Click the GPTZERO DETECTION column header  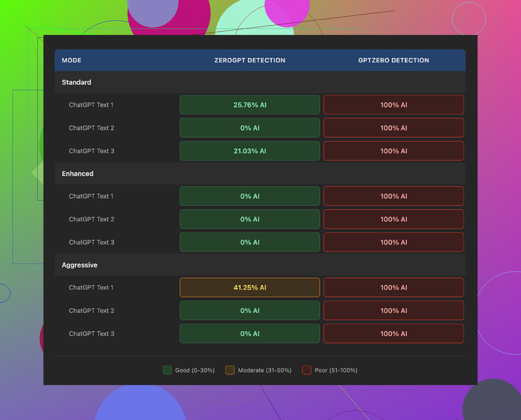[393, 60]
